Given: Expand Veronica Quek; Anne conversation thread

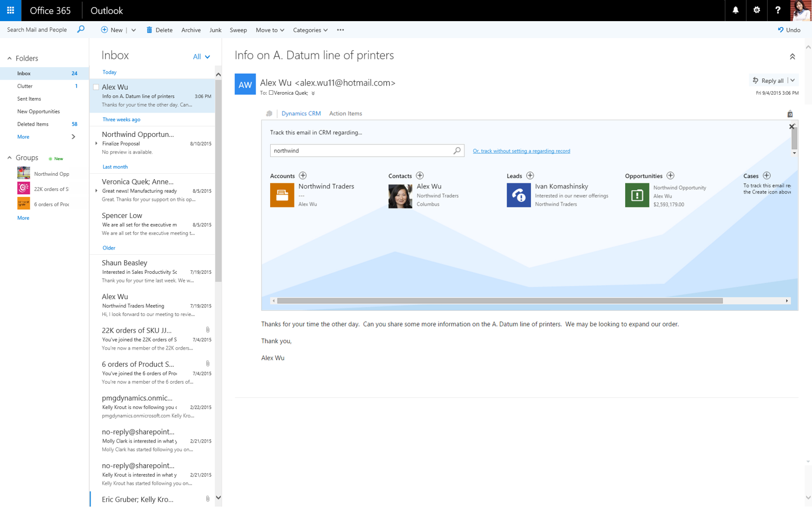Looking at the screenshot, I should (96, 190).
